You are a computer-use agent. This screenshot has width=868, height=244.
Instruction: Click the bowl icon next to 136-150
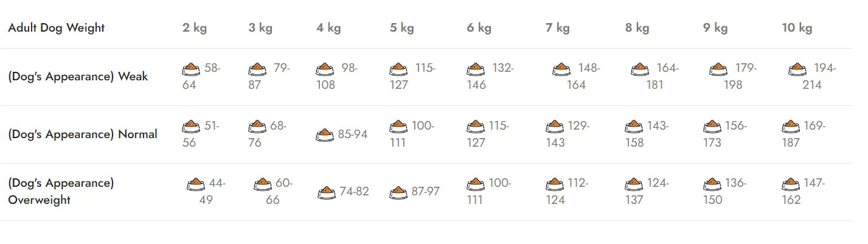pos(712,183)
